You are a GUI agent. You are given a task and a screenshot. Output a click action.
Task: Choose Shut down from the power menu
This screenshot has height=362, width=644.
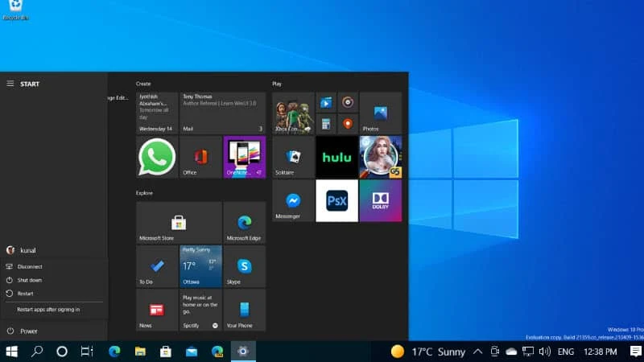click(53, 280)
